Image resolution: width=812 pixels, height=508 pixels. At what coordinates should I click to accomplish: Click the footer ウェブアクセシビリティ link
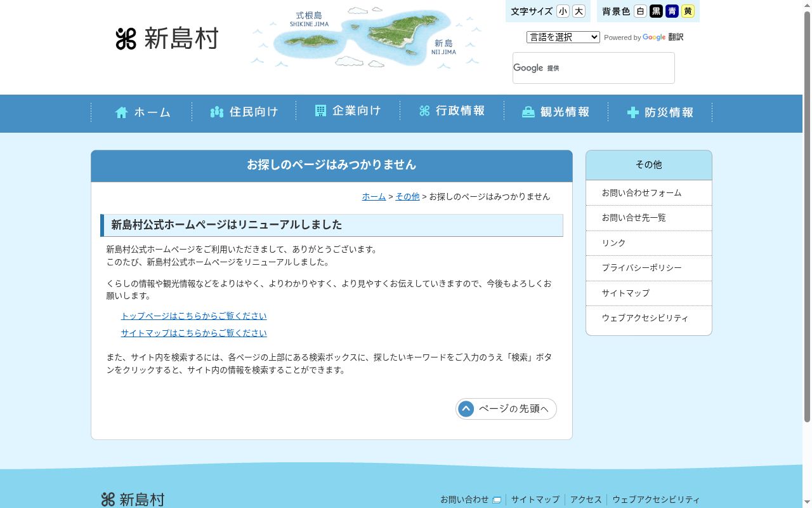[656, 500]
